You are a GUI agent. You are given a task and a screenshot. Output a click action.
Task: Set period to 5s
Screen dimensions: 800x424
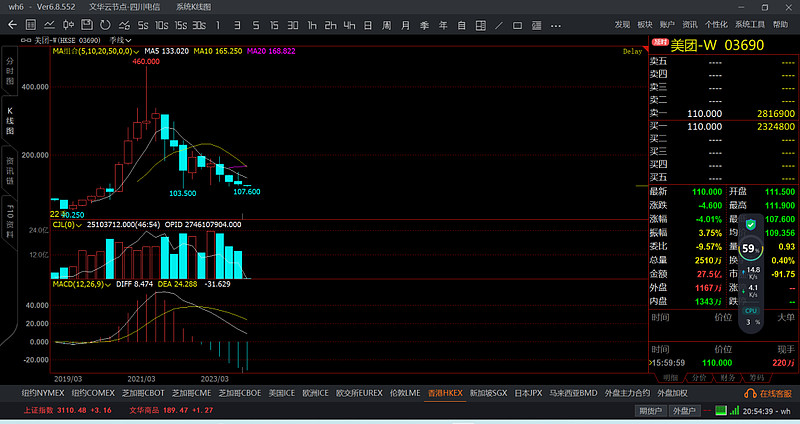point(143,25)
